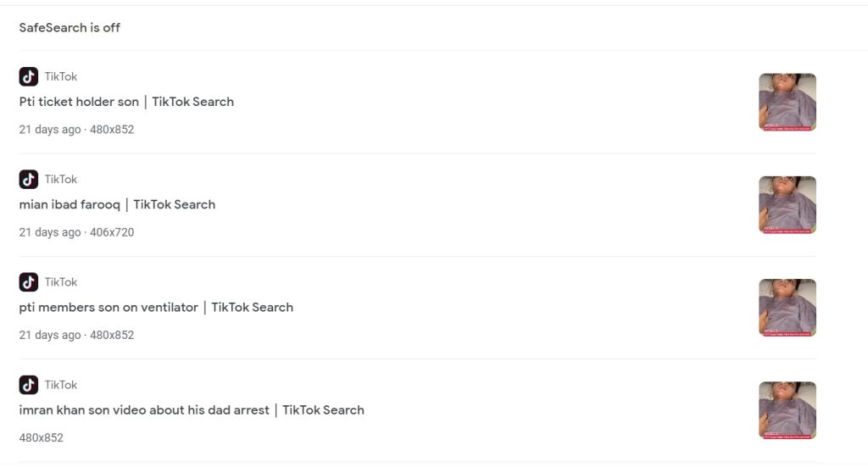
Task: Click '21 days ago · 406x720' metadata text
Action: pos(76,232)
